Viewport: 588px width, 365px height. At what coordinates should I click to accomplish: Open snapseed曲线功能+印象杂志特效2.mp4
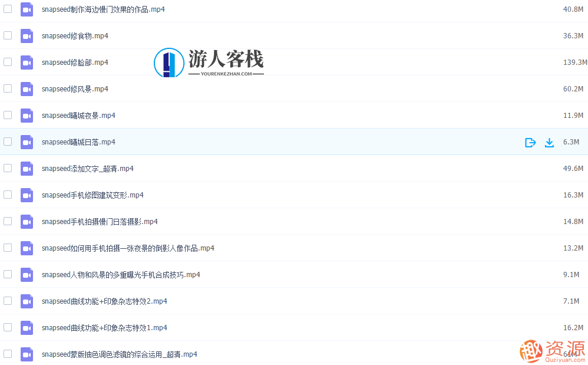pos(104,301)
